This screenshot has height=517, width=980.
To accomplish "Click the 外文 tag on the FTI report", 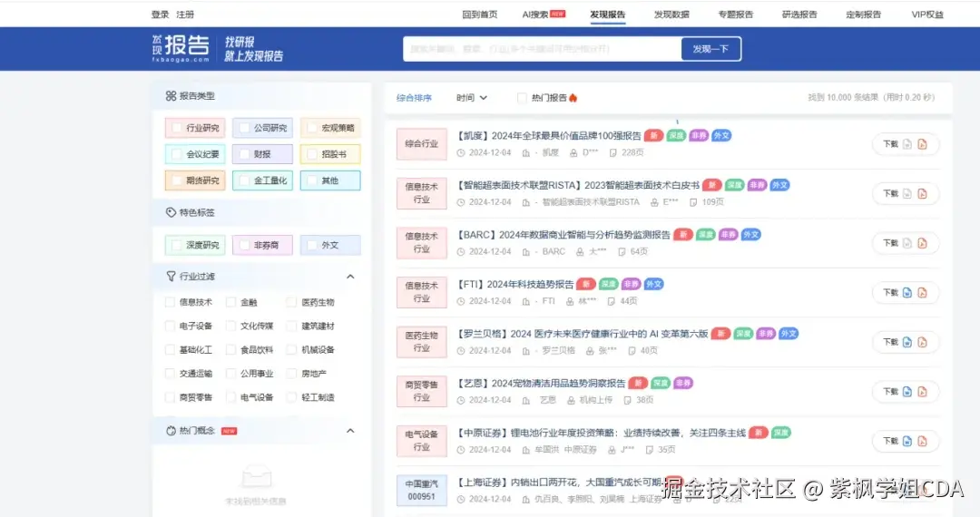I will pyautogui.click(x=653, y=284).
